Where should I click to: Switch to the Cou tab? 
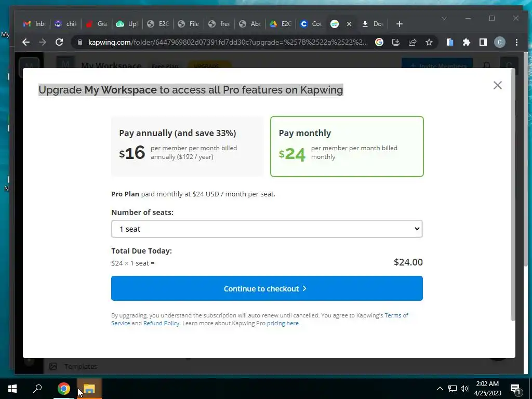[312, 24]
